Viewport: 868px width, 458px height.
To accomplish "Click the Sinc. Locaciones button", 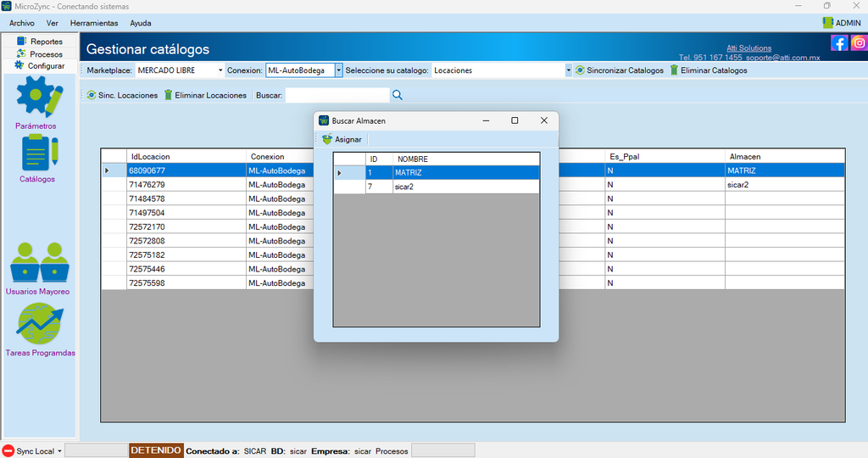I will (122, 95).
